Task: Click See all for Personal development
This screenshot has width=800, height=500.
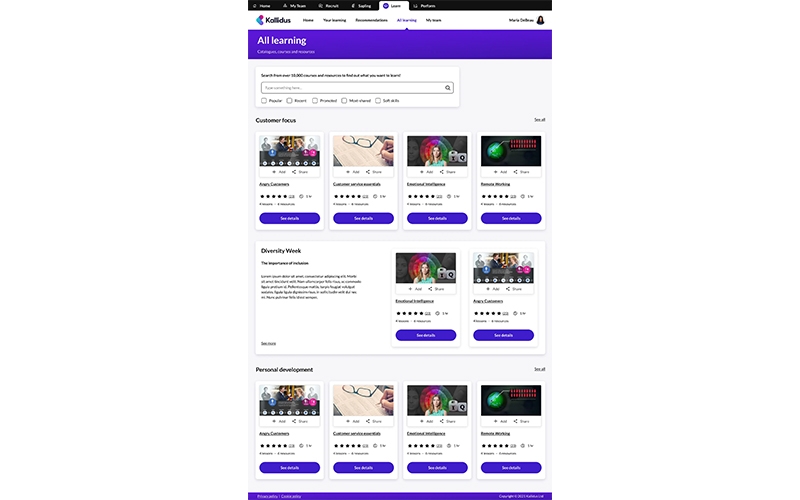Action: pyautogui.click(x=540, y=369)
